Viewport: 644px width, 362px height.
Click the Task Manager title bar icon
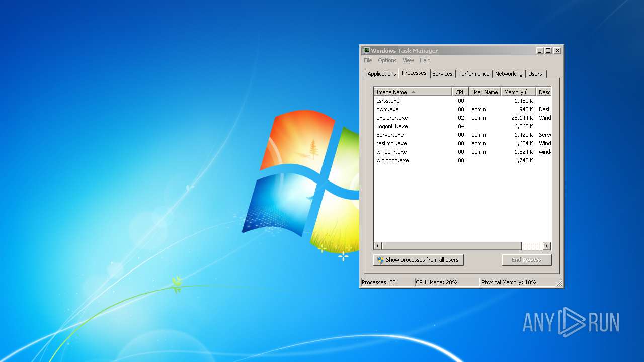[366, 50]
